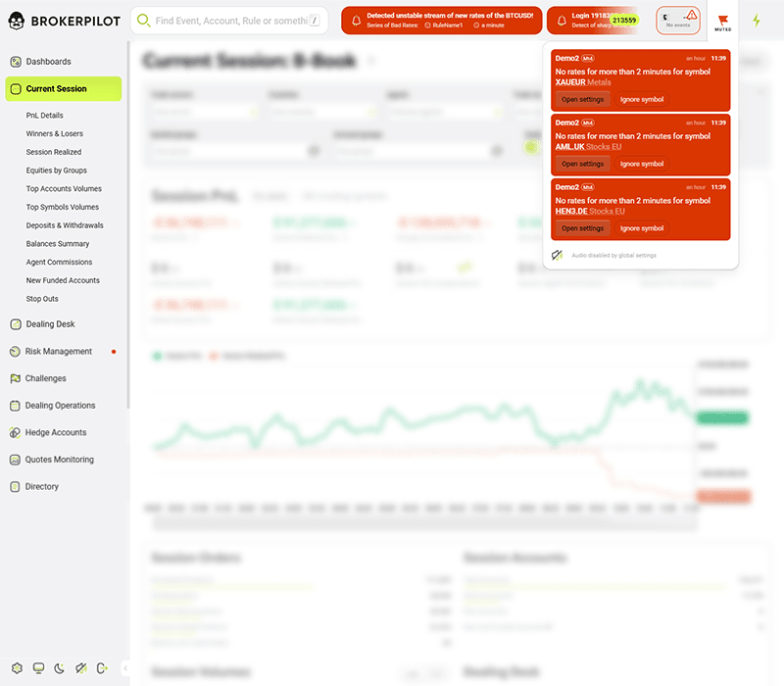Screen dimensions: 784x686
Task: Click the lightning bolt icon top right
Action: tap(757, 19)
